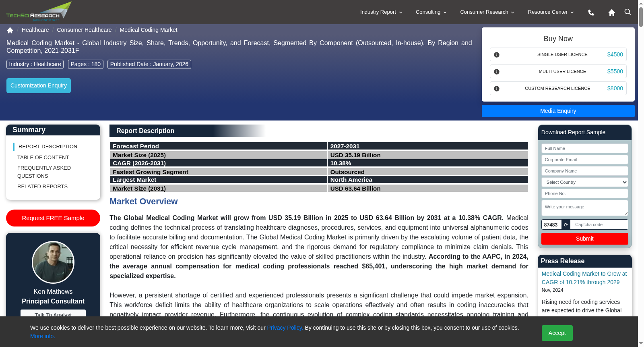Focus the Captcha code field
The image size is (644, 347).
pyautogui.click(x=599, y=224)
